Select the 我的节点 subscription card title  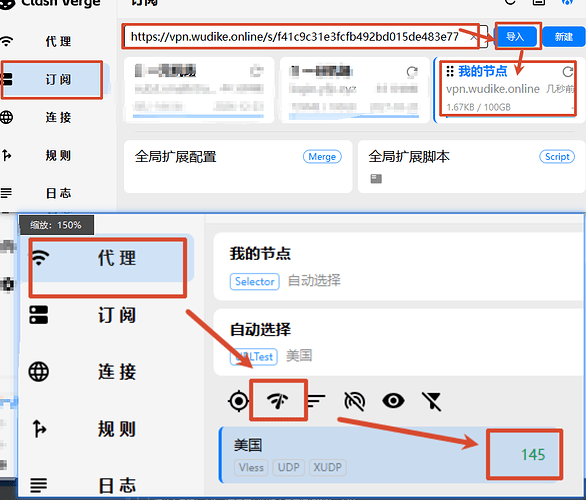(482, 71)
